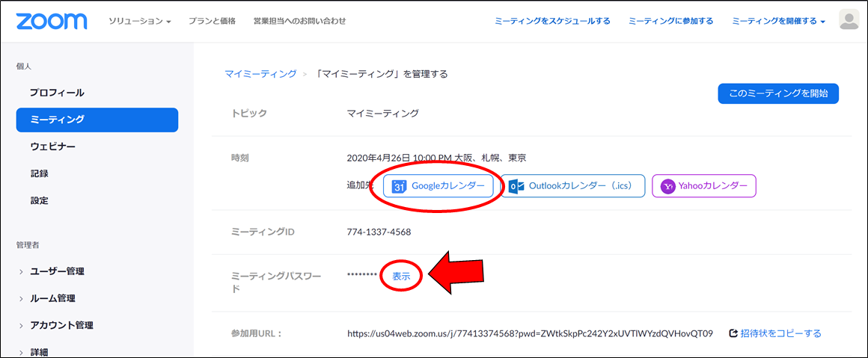868x358 pixels.
Task: Click the Outlook calendar icon
Action: click(x=516, y=186)
